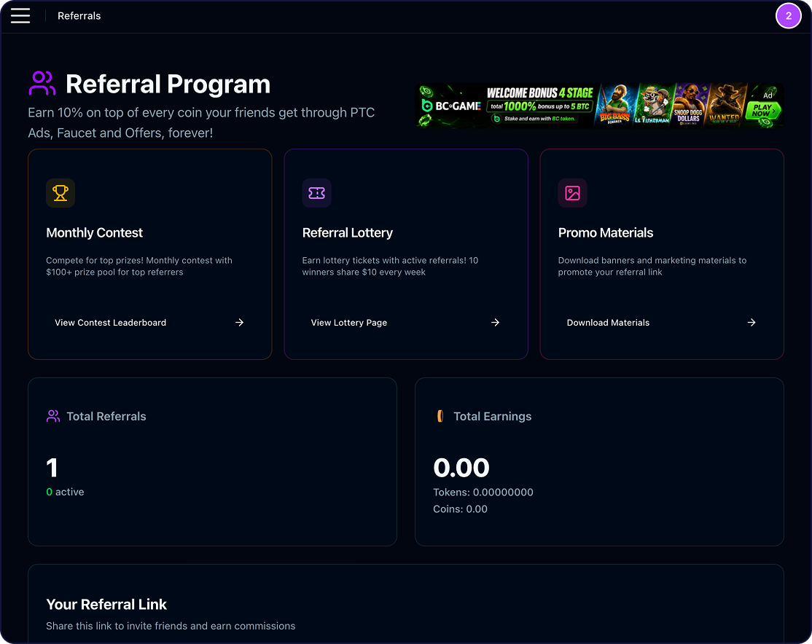The image size is (812, 644).
Task: Click the 0.00 total earnings value
Action: [x=461, y=468]
